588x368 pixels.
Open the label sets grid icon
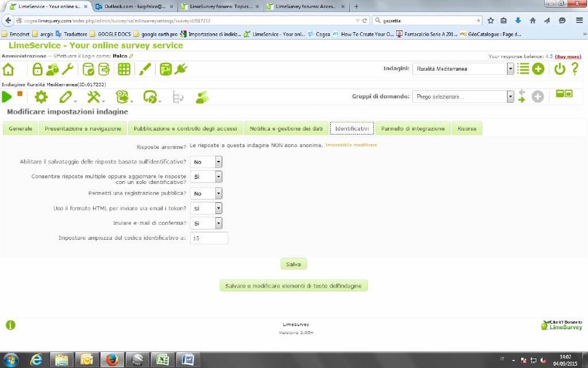point(123,70)
